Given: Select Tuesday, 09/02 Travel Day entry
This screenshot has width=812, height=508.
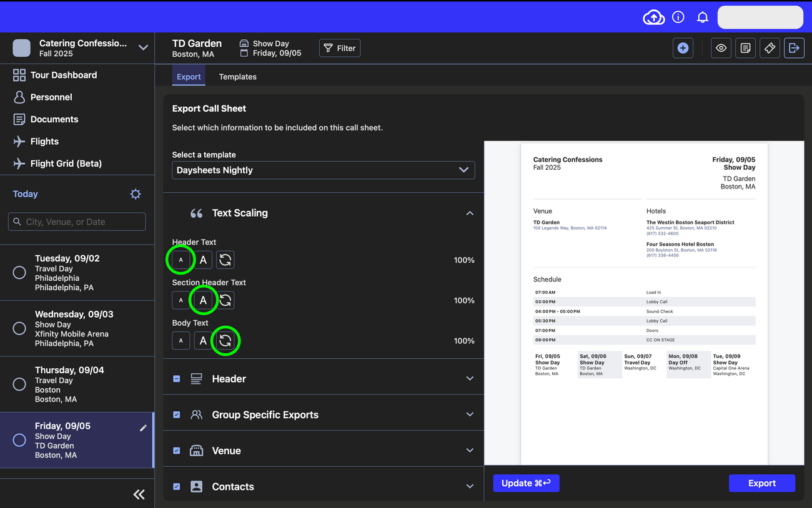Looking at the screenshot, I should tap(77, 273).
